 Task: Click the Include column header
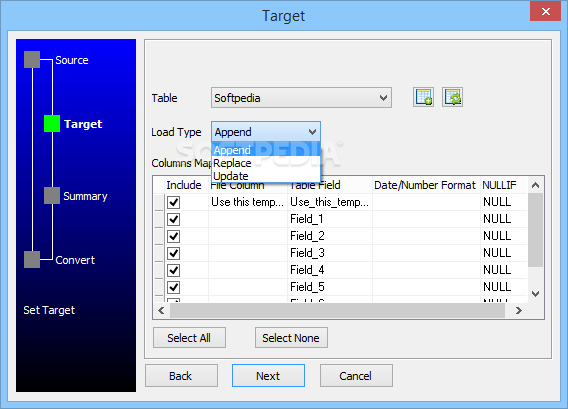[x=186, y=185]
